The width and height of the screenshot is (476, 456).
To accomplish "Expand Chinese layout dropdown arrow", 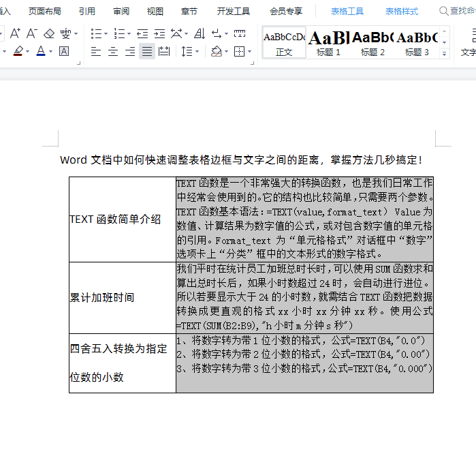I will click(x=187, y=33).
